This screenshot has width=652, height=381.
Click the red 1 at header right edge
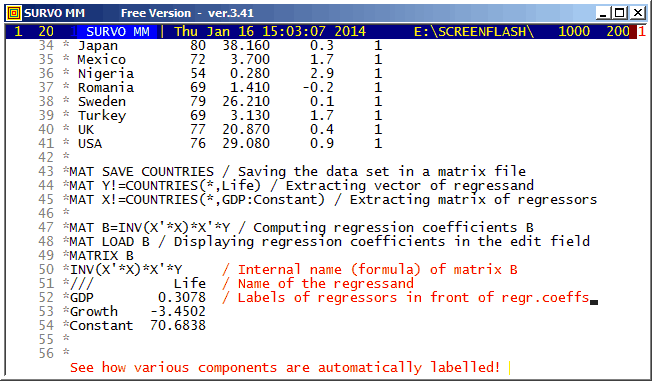click(641, 32)
